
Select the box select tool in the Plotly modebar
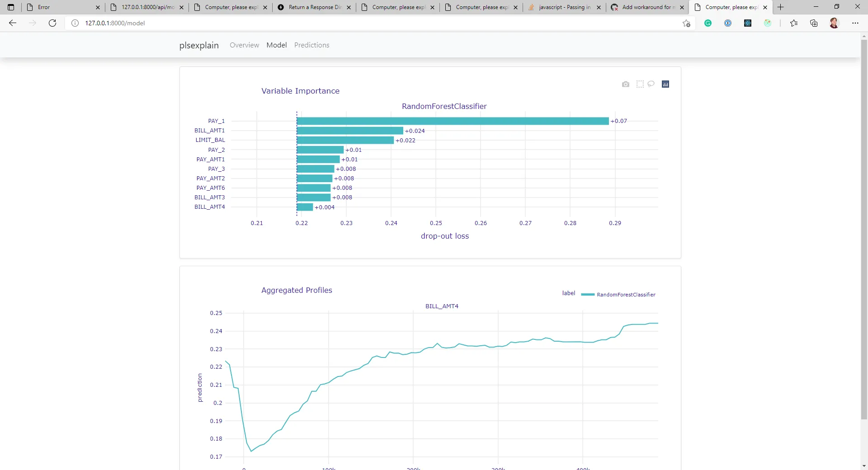640,84
